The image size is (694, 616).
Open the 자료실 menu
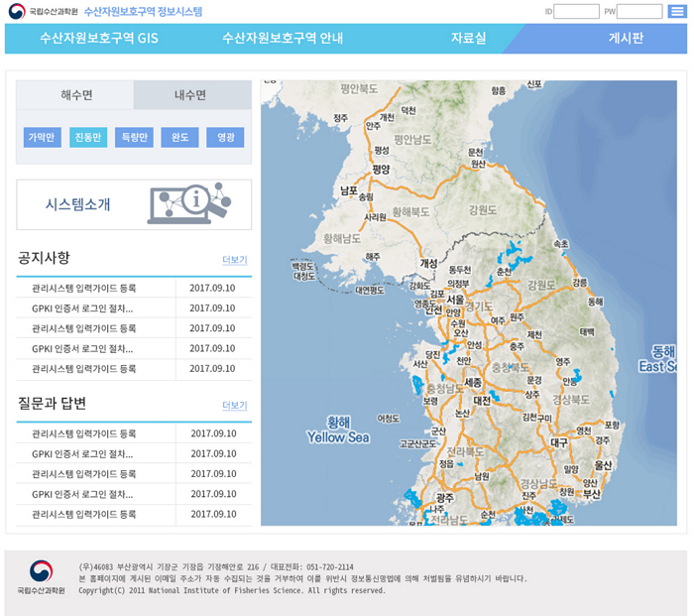coord(468,39)
